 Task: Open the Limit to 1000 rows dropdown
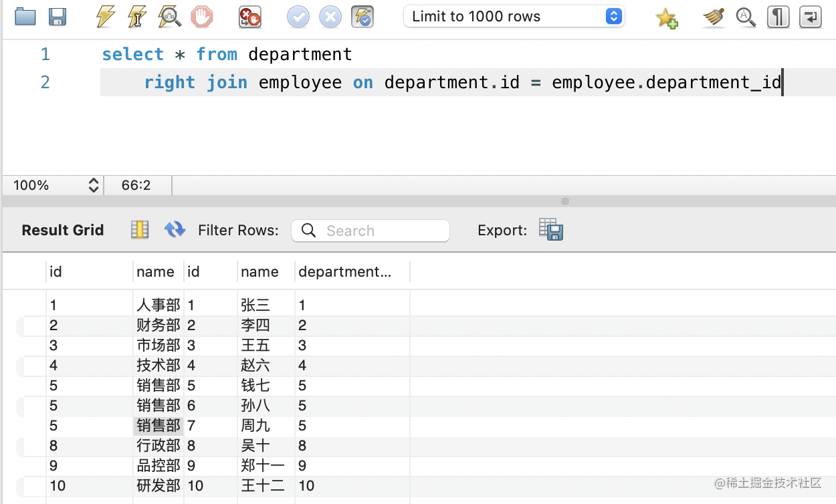[514, 17]
